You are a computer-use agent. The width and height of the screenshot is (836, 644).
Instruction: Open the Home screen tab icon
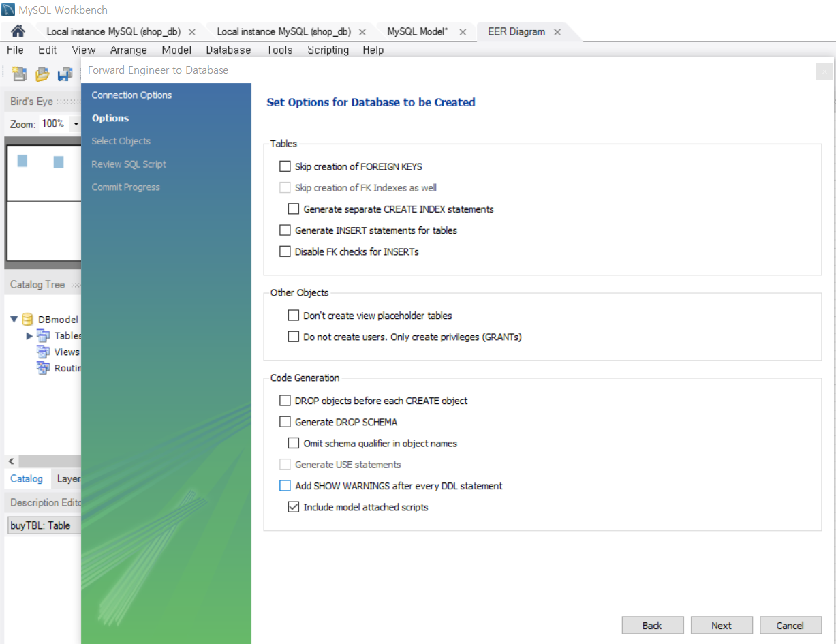click(18, 31)
